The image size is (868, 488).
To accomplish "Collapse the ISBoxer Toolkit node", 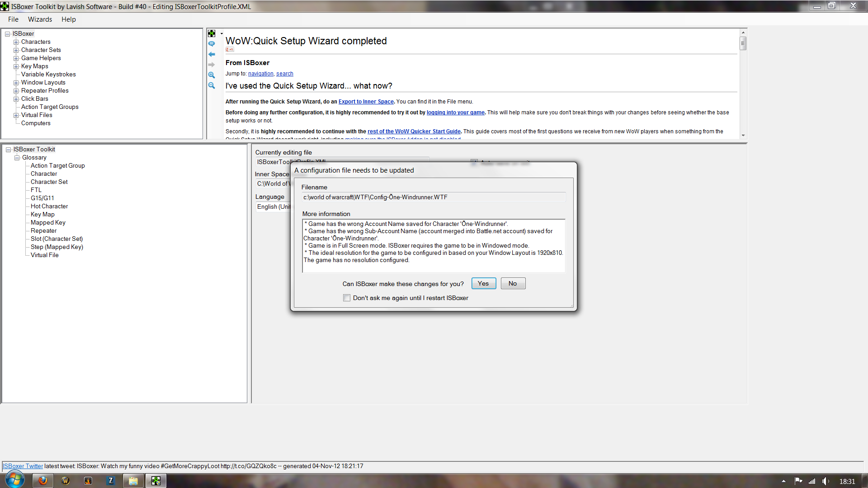I will (x=9, y=150).
